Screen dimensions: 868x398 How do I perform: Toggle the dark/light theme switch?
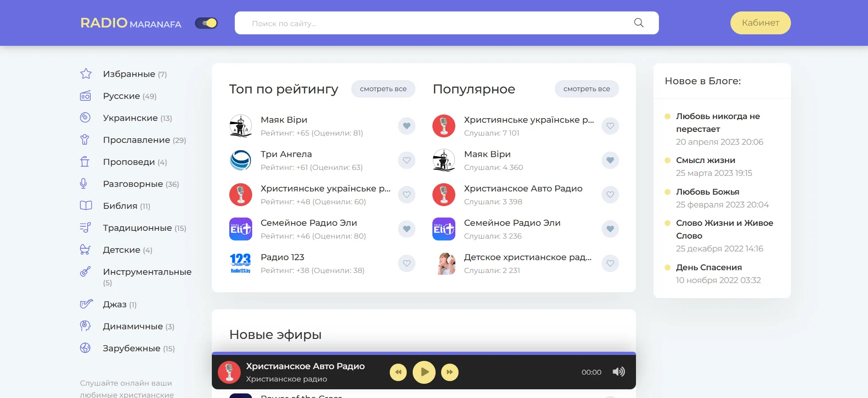206,23
